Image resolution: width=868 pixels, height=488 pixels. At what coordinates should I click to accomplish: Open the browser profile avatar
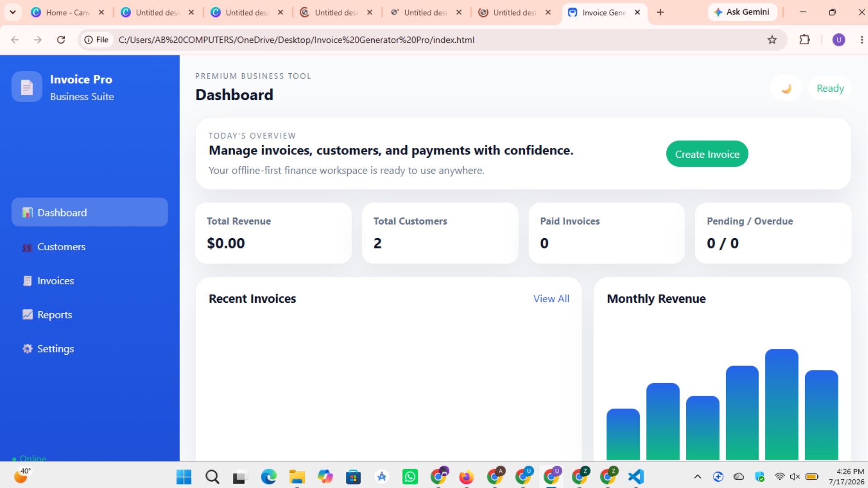[839, 40]
